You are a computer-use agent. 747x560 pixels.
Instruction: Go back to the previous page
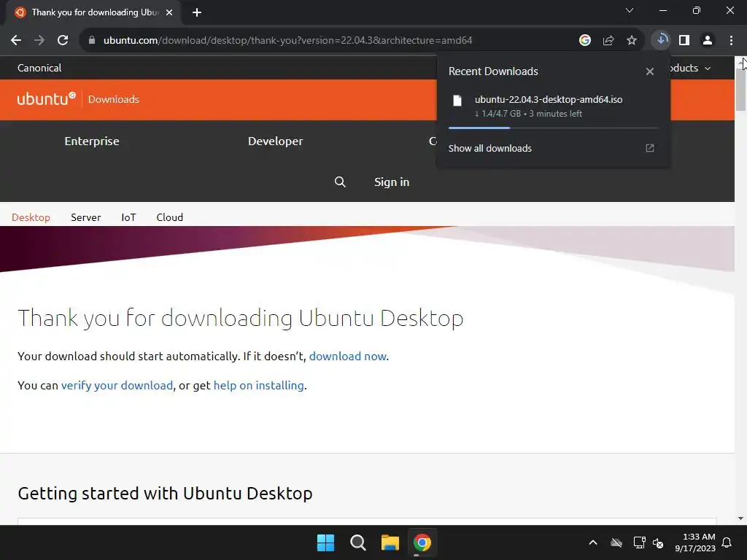(16, 41)
